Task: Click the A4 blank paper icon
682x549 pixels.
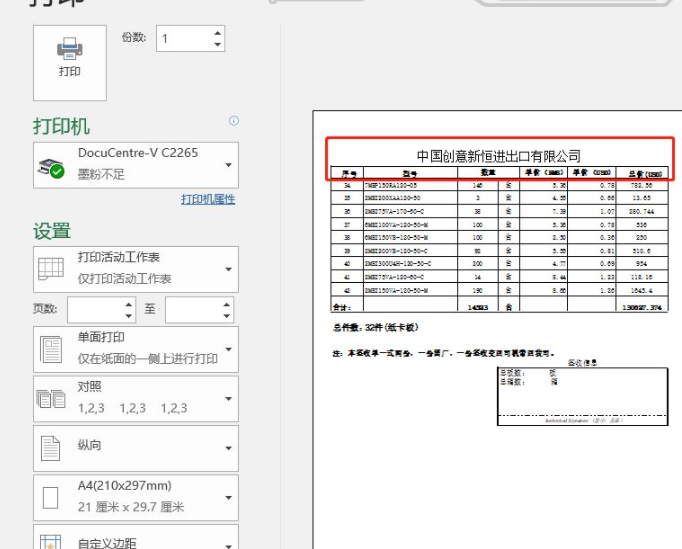Action: point(50,498)
